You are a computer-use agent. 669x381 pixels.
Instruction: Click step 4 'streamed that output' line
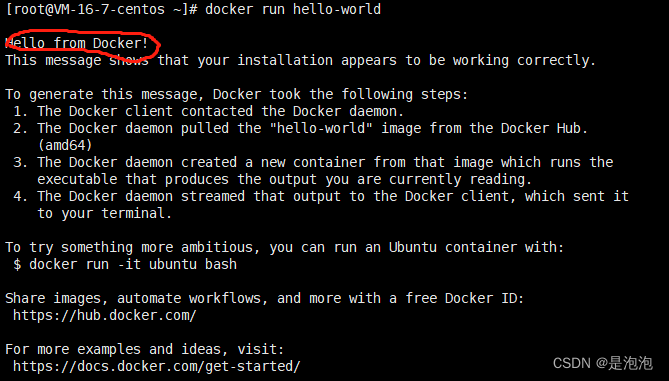[321, 197]
